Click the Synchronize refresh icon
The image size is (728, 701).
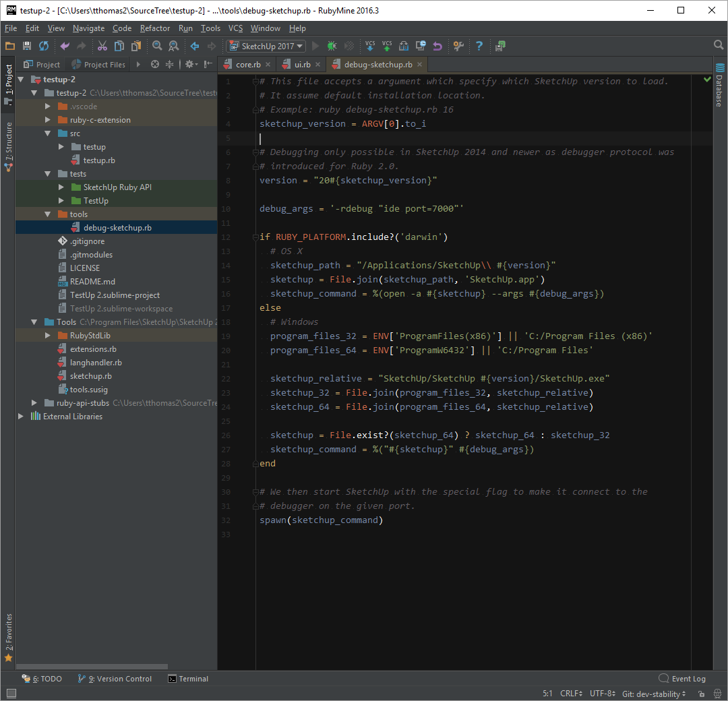(44, 46)
